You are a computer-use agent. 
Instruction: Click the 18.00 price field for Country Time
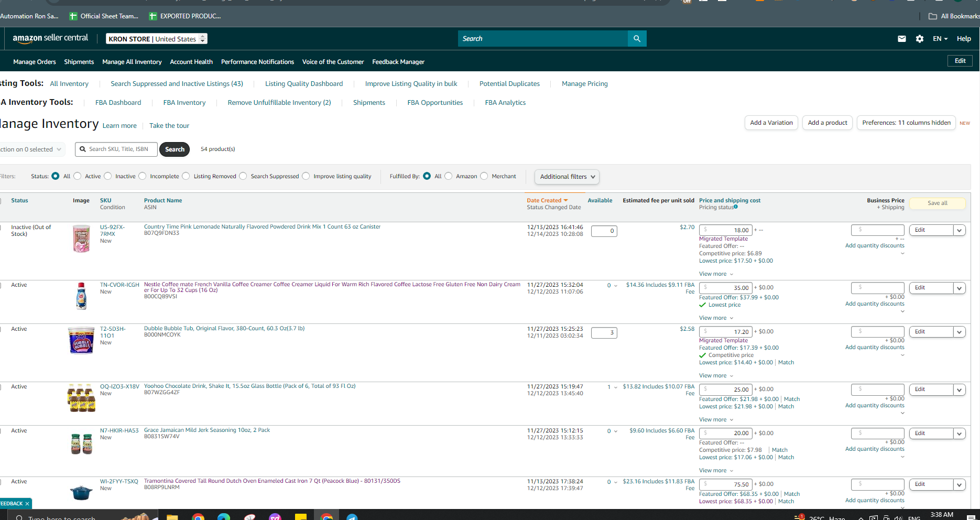click(x=726, y=230)
